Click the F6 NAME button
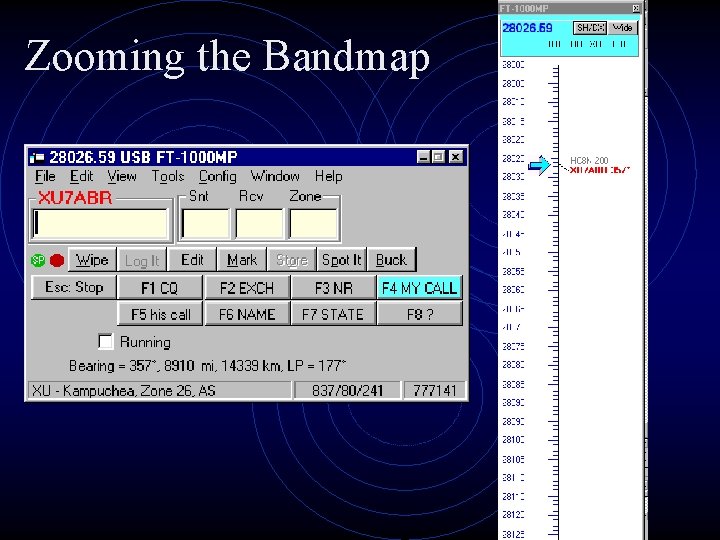 pos(247,315)
